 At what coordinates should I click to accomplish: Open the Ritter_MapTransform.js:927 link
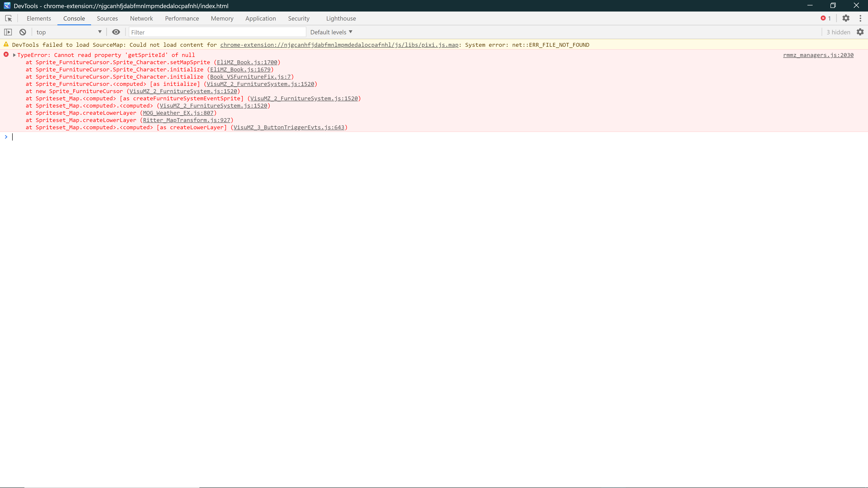[187, 120]
